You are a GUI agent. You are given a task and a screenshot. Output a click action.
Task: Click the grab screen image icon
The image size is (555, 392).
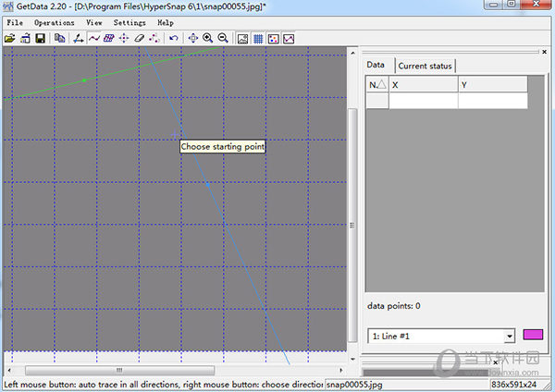pyautogui.click(x=26, y=38)
